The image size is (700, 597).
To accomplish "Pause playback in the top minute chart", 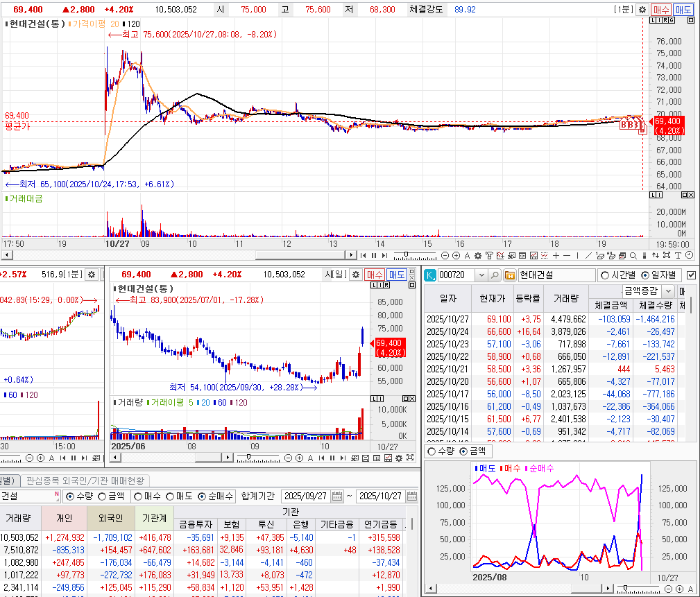I will click(374, 256).
